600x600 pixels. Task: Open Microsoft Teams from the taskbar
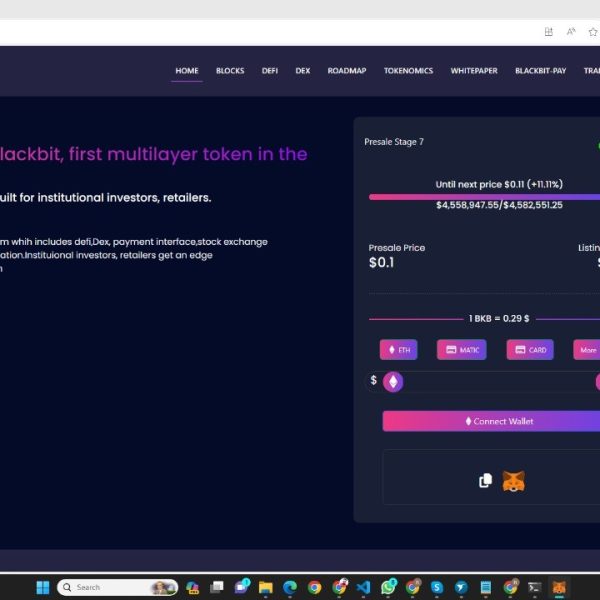[242, 587]
